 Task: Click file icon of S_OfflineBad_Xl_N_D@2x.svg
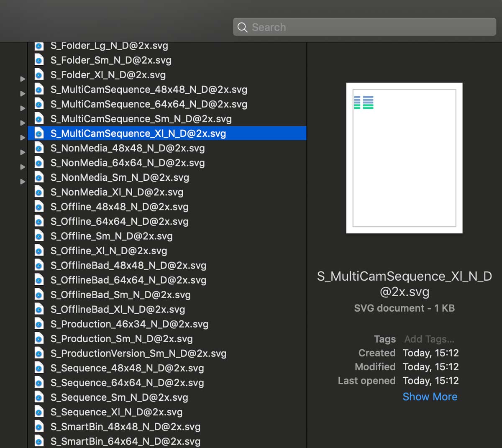pyautogui.click(x=39, y=309)
